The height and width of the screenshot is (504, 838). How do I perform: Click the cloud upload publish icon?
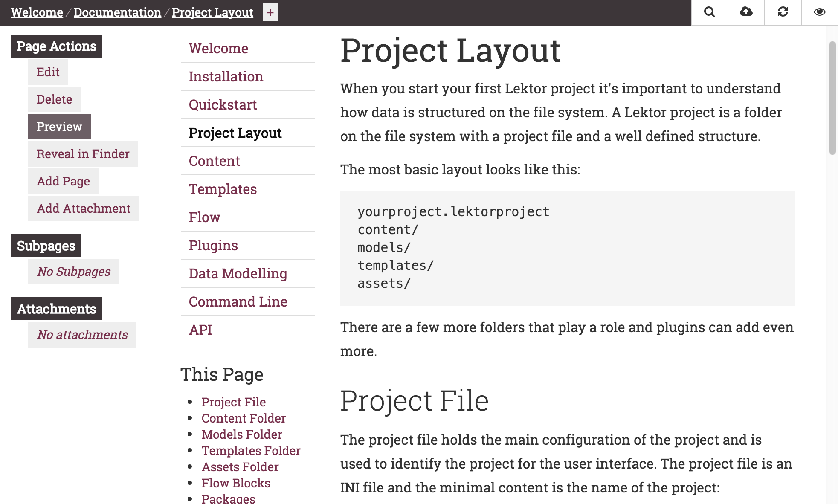coord(746,12)
